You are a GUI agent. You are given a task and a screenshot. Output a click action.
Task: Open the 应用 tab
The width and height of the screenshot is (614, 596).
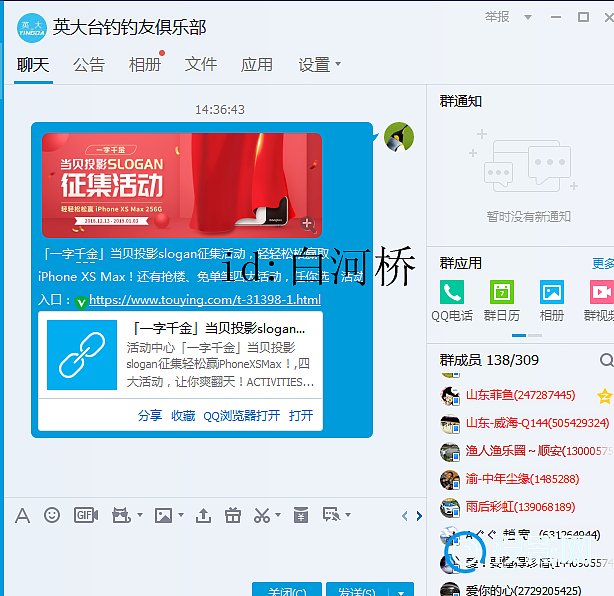point(256,65)
